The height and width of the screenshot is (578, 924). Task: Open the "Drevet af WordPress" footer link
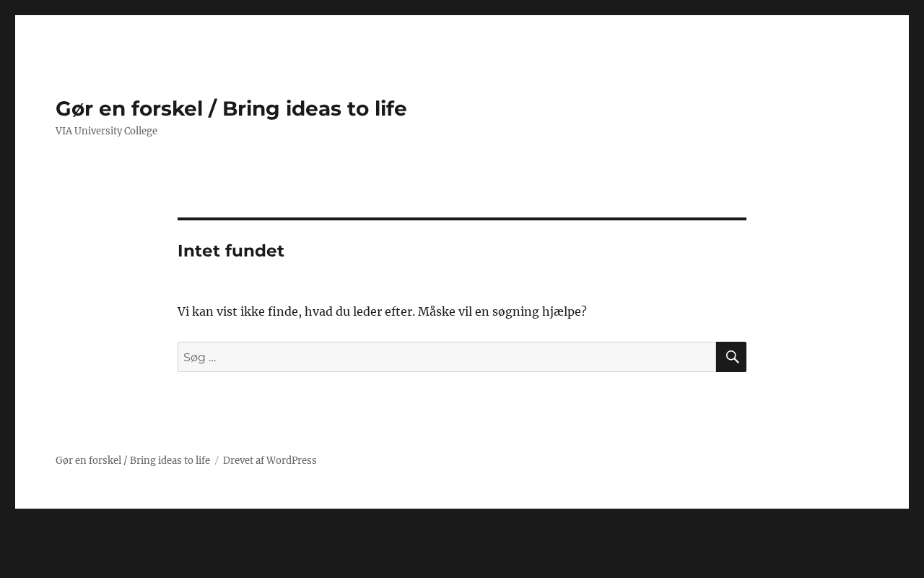269,460
